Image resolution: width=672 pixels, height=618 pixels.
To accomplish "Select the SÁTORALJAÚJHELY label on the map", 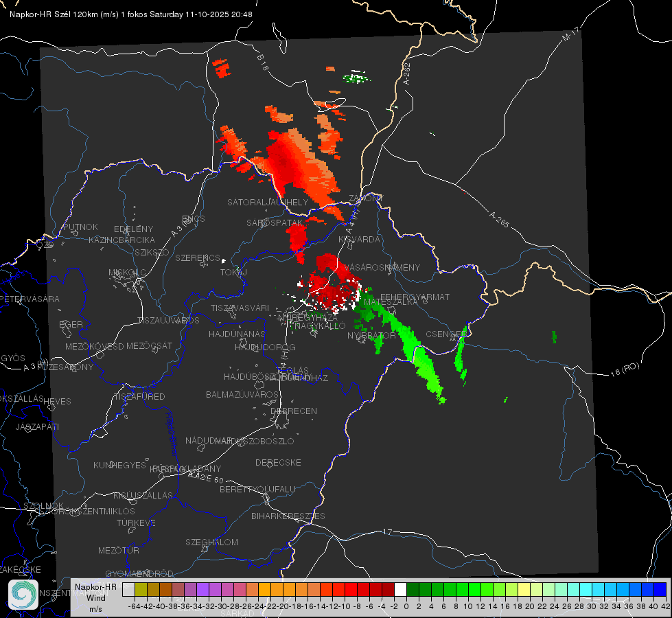I will click(x=268, y=202).
